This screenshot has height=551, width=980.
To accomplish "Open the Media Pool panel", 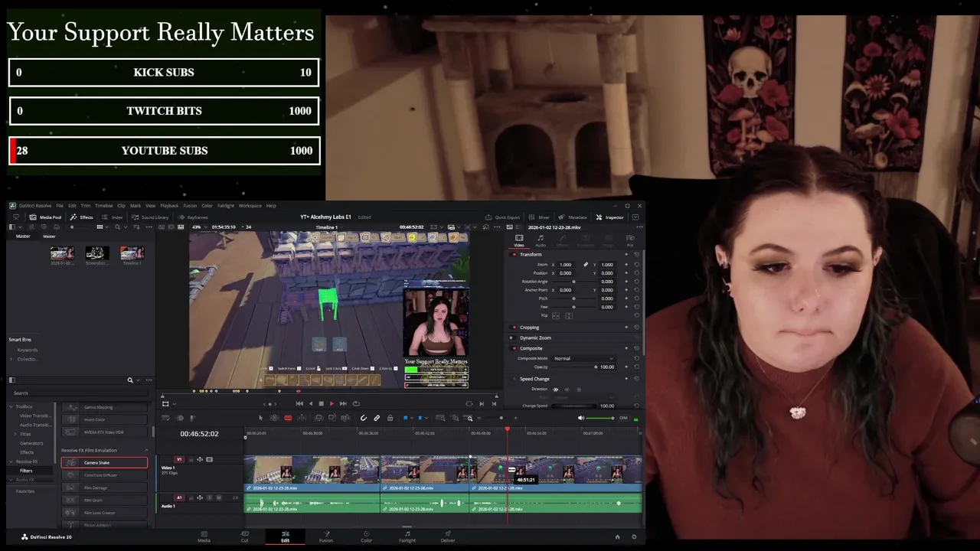I will tap(45, 217).
